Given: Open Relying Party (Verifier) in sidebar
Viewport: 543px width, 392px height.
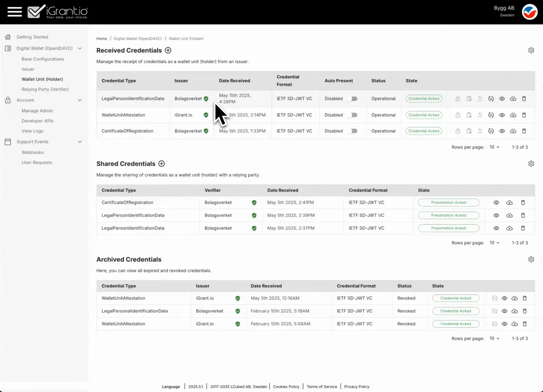Looking at the screenshot, I should click(45, 89).
